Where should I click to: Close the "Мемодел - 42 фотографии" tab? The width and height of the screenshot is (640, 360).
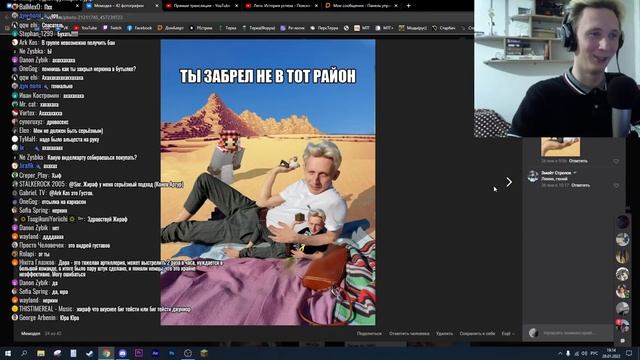(156, 6)
